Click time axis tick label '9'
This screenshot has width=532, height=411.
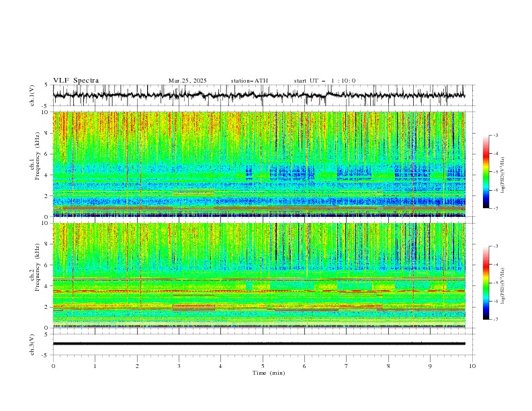430,366
